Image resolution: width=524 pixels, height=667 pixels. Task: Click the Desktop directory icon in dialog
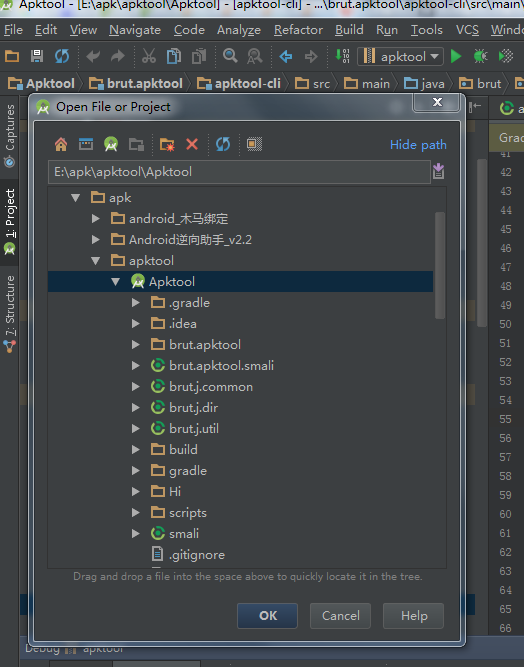coord(86,145)
